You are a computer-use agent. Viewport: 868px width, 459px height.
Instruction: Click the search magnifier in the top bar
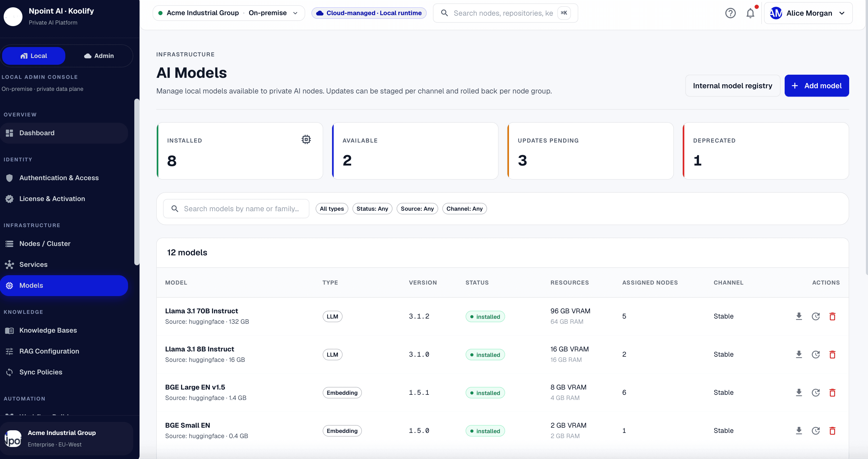[444, 13]
